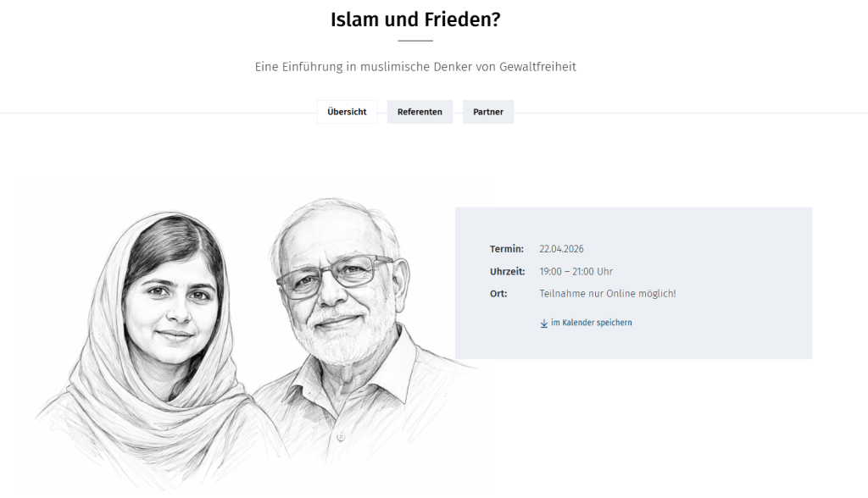Viewport: 868px width, 498px height.
Task: Click the time '19:00 – 21:00 Uhr'
Action: (x=576, y=272)
